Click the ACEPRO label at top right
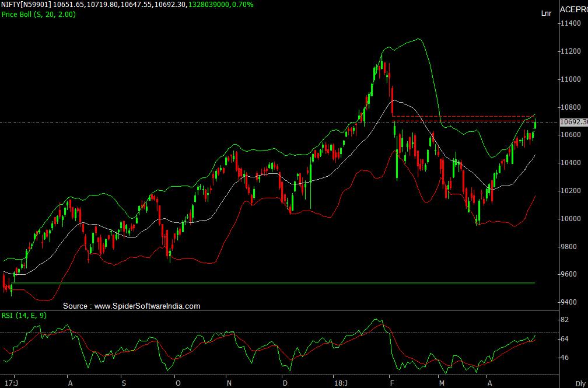Viewport: 588px width, 388px height. (x=574, y=10)
